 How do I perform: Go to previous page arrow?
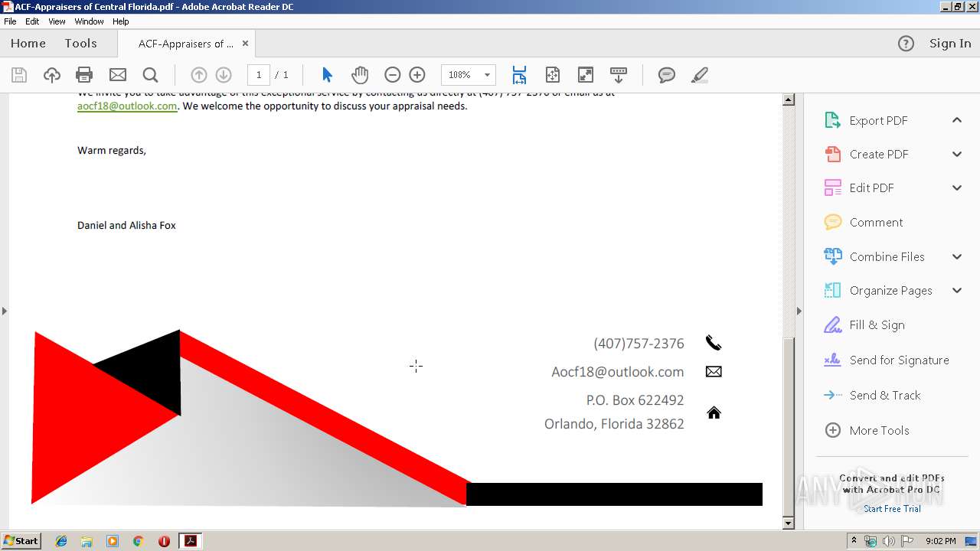(198, 75)
